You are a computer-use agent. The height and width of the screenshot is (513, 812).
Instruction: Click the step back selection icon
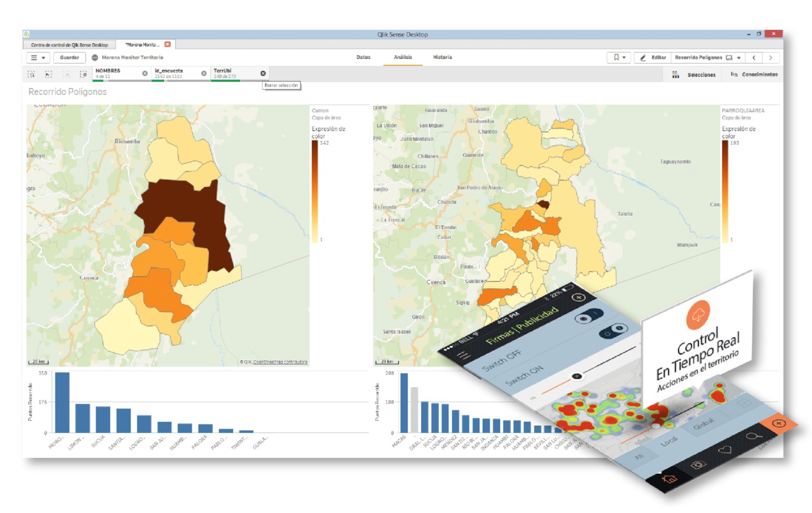click(48, 75)
